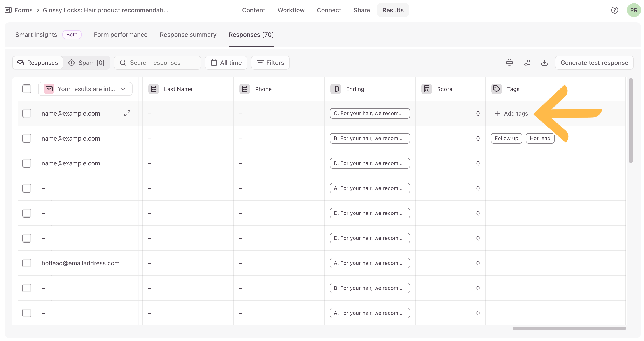
Task: Open the help question mark icon
Action: [614, 10]
